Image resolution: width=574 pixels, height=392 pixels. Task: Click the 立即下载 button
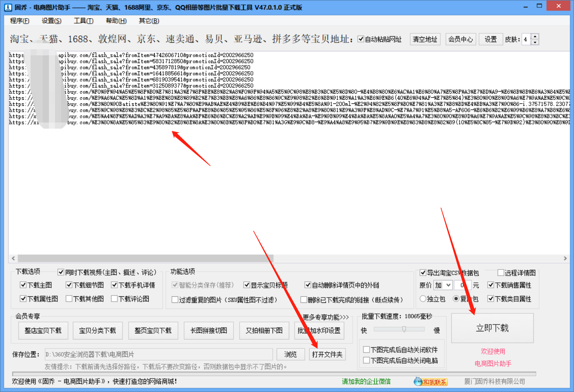(493, 328)
